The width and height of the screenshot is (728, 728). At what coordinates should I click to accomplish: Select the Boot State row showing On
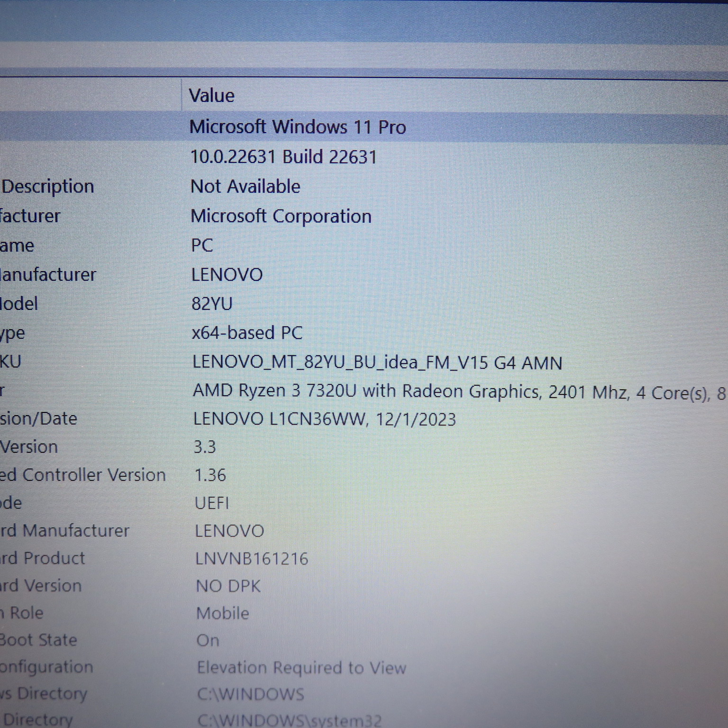tap(208, 640)
